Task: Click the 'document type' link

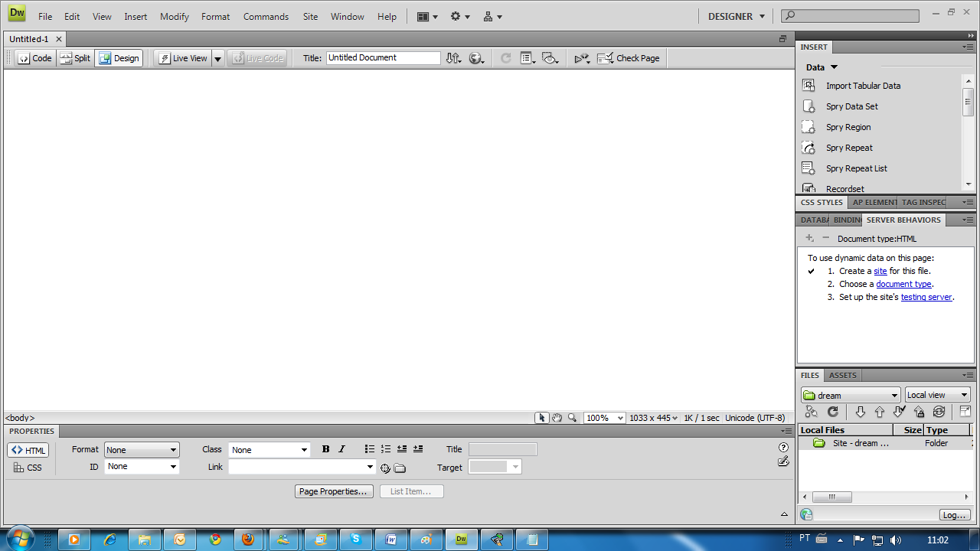Action: (903, 284)
